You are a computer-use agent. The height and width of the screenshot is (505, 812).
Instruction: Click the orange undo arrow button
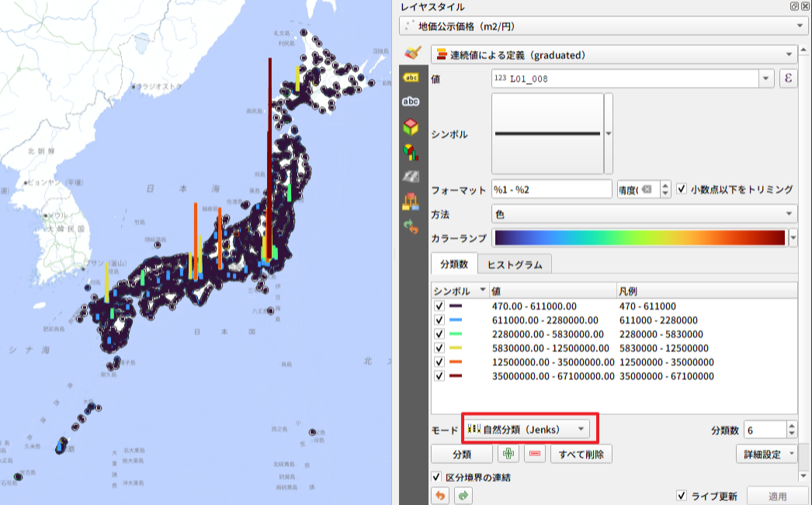441,496
